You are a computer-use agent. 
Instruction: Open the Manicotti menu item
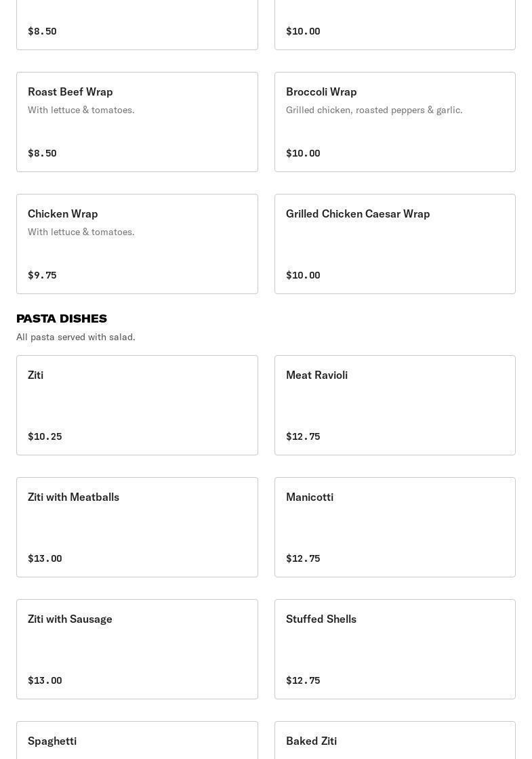point(394,527)
